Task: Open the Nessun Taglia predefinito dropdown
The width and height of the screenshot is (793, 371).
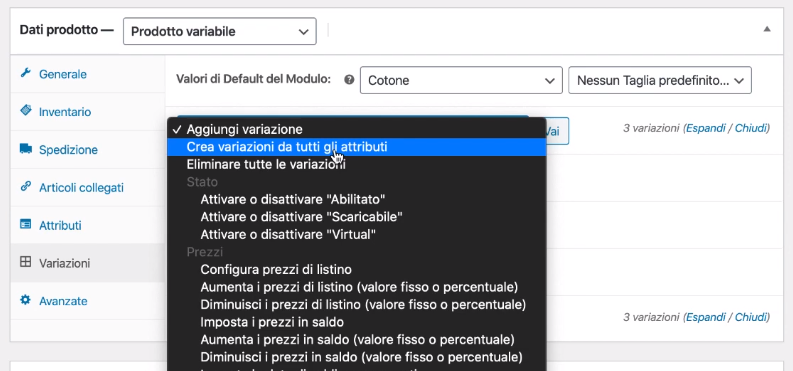Action: coord(660,80)
